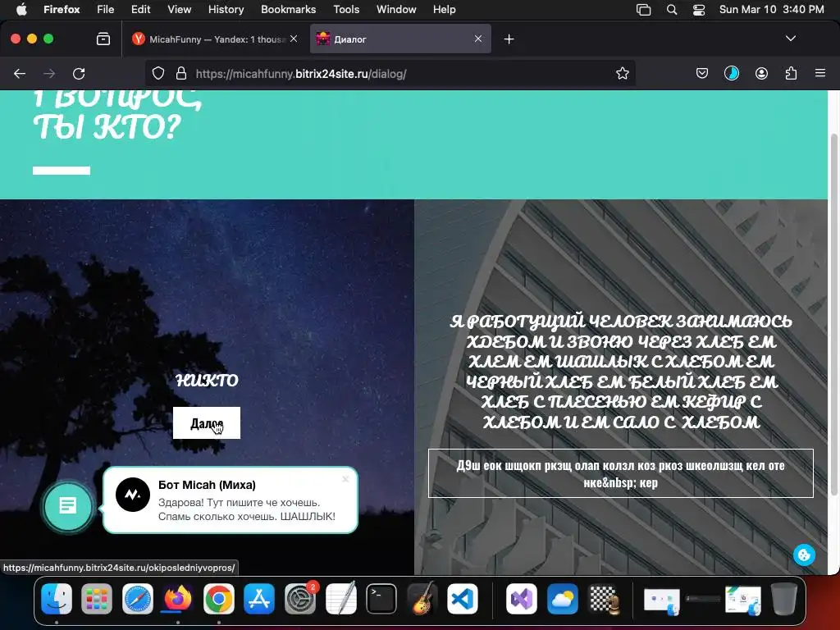Click the Firefox icon in the Dock
Screen dimensions: 840x630
178,598
